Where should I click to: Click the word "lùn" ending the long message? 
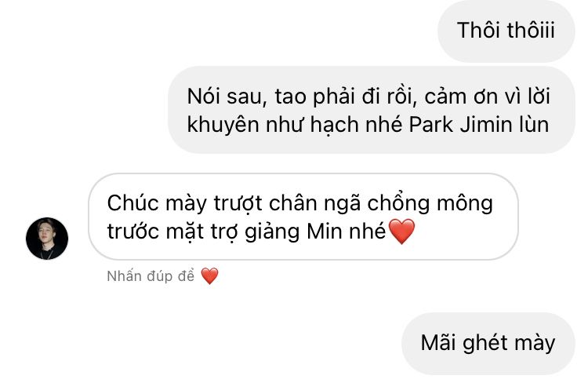[535, 125]
